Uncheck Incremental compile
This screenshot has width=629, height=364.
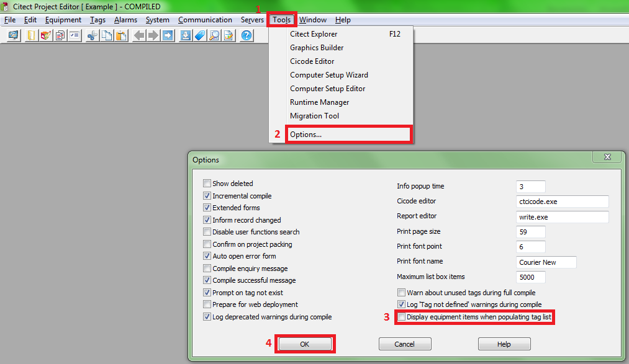click(207, 196)
